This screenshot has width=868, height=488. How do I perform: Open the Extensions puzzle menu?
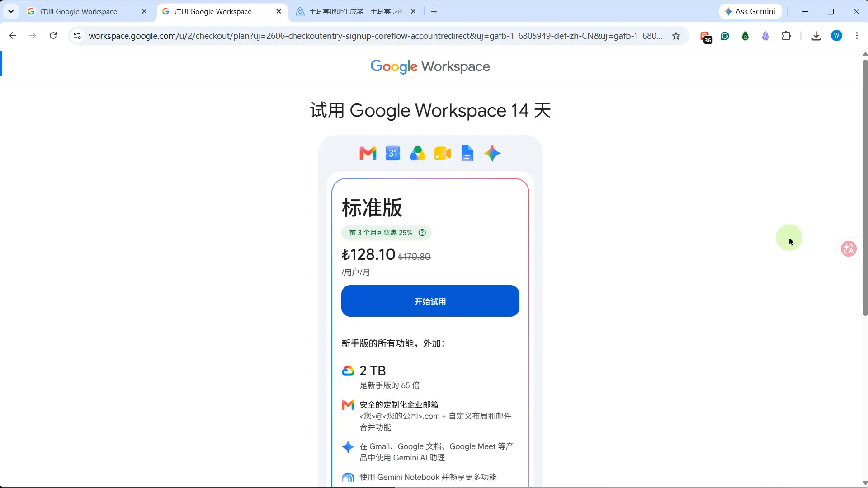click(786, 36)
